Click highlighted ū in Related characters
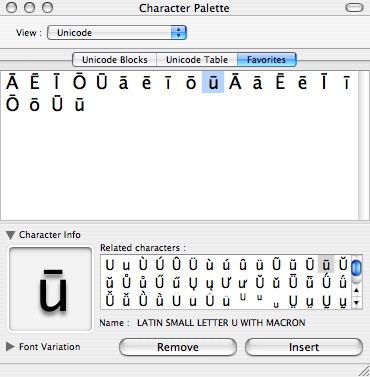Viewport: 370px width, 377px height. click(326, 264)
